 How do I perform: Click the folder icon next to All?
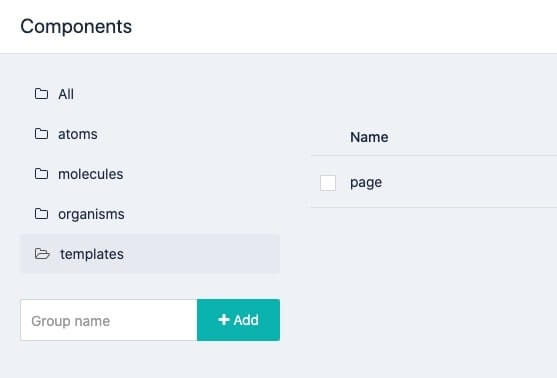tap(41, 94)
